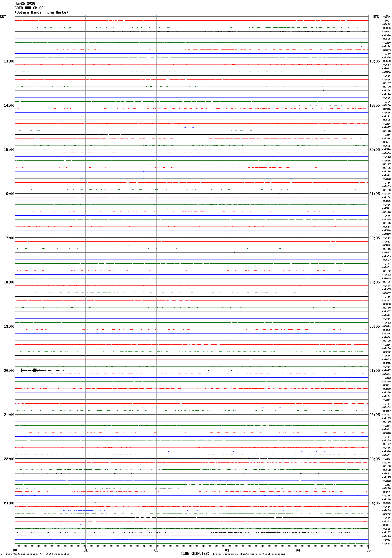Click the 04:05 UTC time label
Viewport: 392px width, 558px height.
click(374, 503)
